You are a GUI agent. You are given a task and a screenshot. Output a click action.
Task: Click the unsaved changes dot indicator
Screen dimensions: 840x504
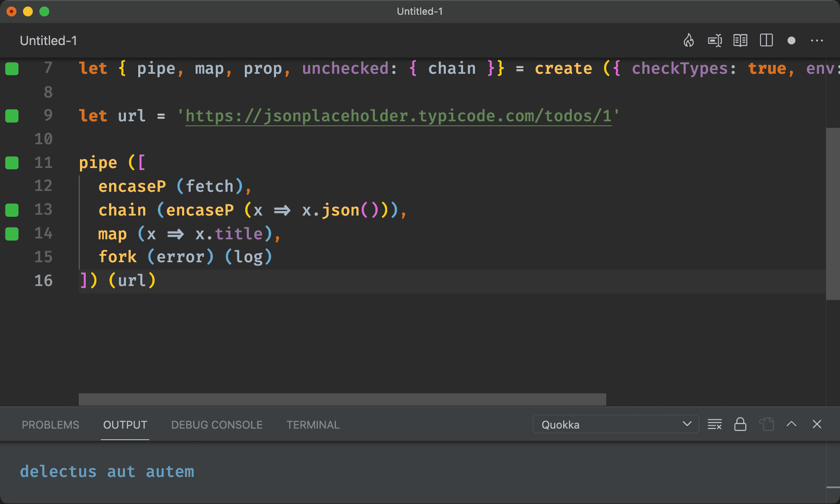click(x=792, y=41)
